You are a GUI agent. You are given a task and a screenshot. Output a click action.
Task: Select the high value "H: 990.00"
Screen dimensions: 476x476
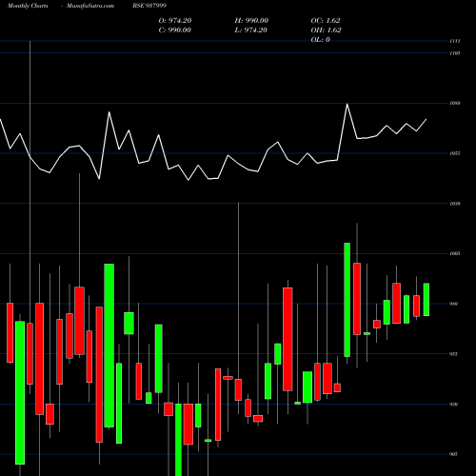(x=251, y=21)
